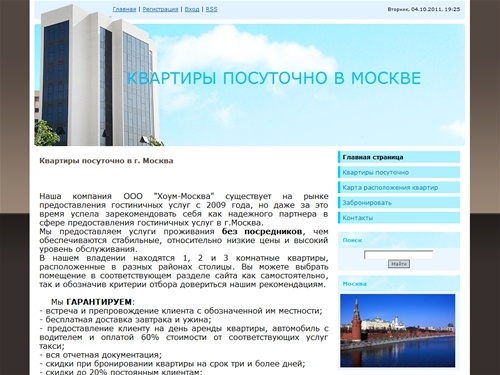Click the site title КВАРТИРЫ ПОСУТОЧНО В МОСКВЕ

[274, 78]
